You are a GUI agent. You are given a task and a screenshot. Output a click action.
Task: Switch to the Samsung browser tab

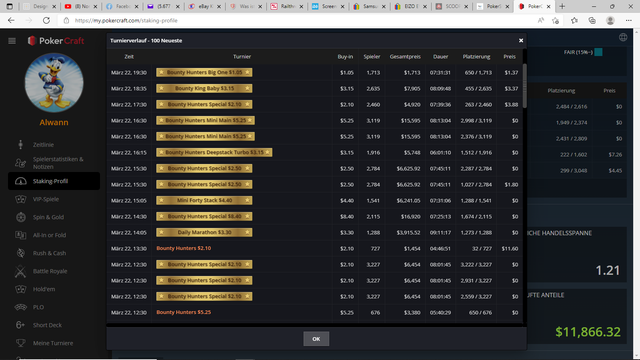(x=369, y=7)
